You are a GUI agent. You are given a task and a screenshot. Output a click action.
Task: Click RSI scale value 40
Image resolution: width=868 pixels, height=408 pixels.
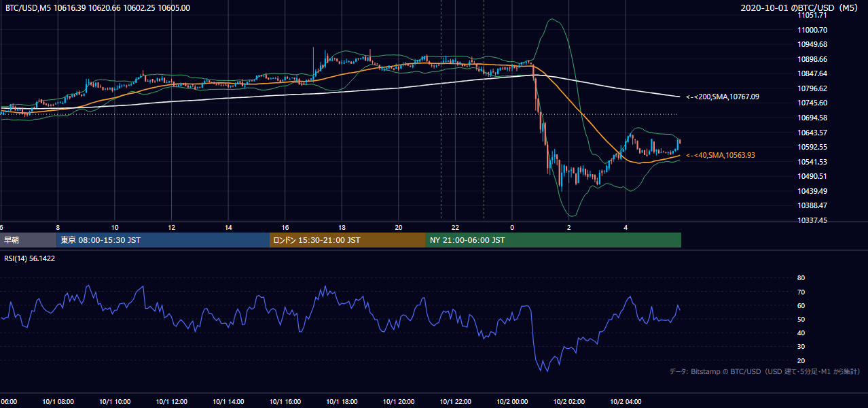pos(801,333)
